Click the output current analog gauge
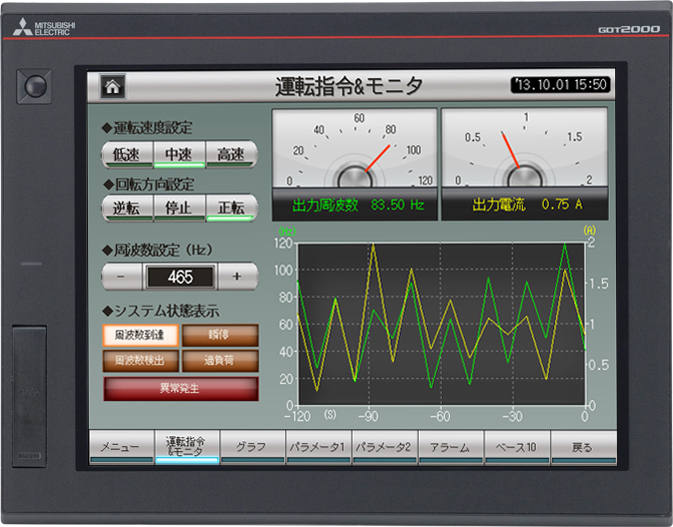The image size is (673, 527). click(x=525, y=150)
